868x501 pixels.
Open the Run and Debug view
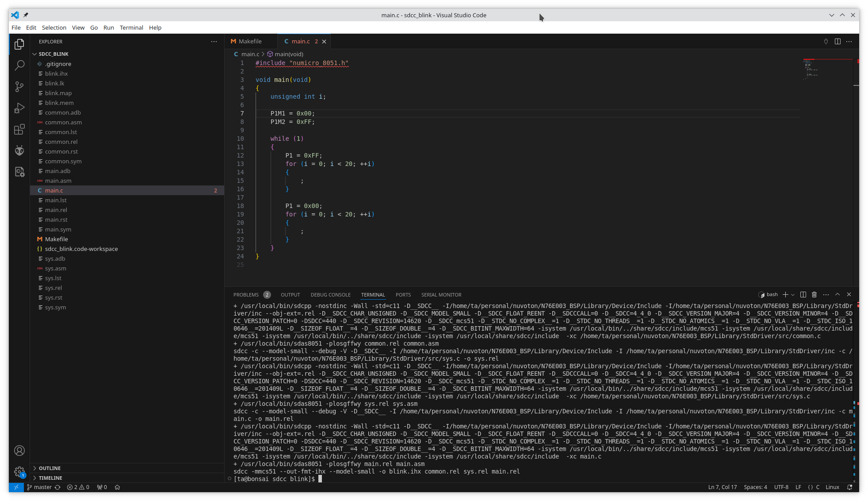(19, 108)
